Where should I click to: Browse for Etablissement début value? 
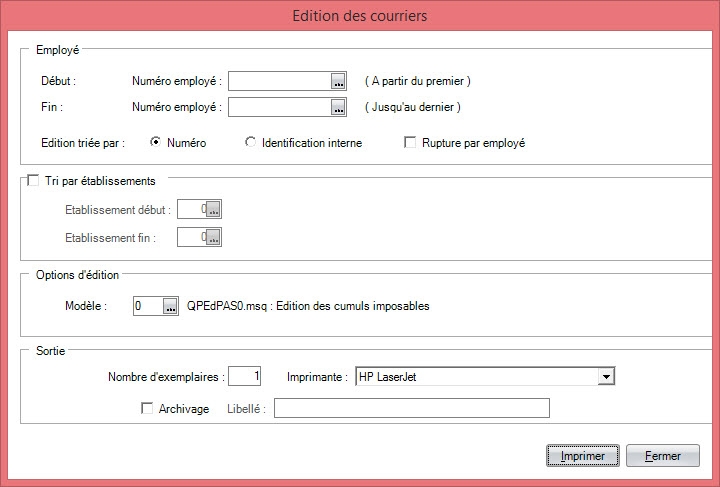point(213,210)
